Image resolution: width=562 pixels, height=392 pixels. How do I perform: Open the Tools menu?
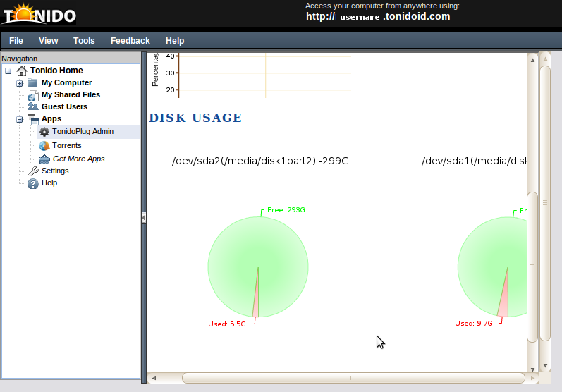pyautogui.click(x=84, y=41)
